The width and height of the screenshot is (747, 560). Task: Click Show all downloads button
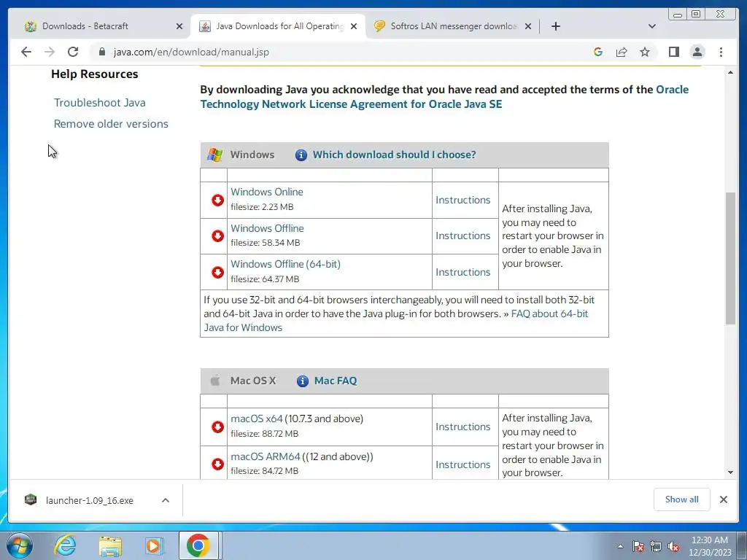coord(682,499)
